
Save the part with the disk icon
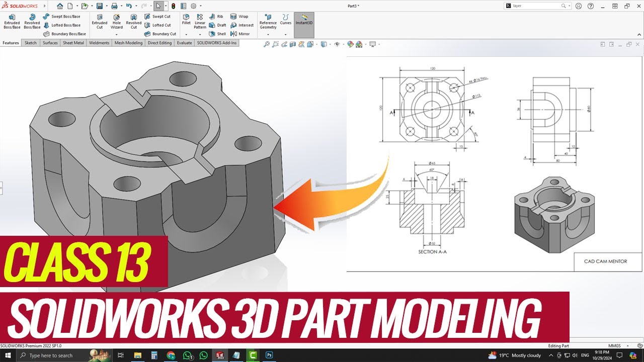(x=99, y=6)
